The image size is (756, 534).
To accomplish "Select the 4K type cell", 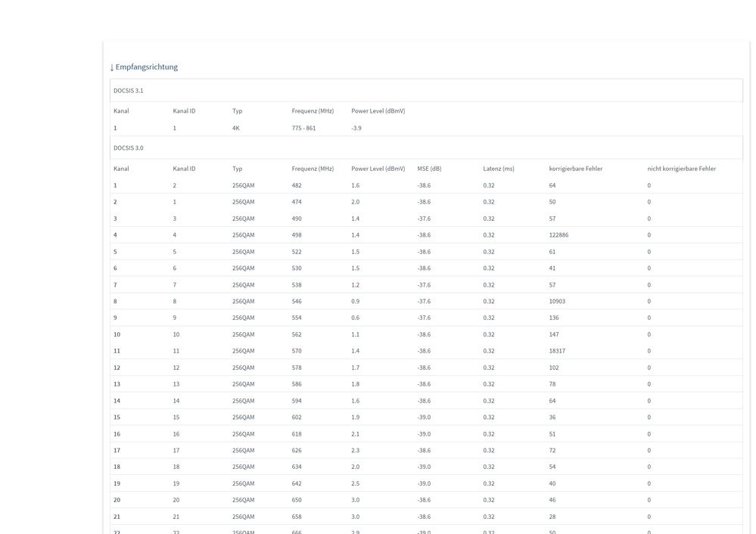I will [x=236, y=129].
